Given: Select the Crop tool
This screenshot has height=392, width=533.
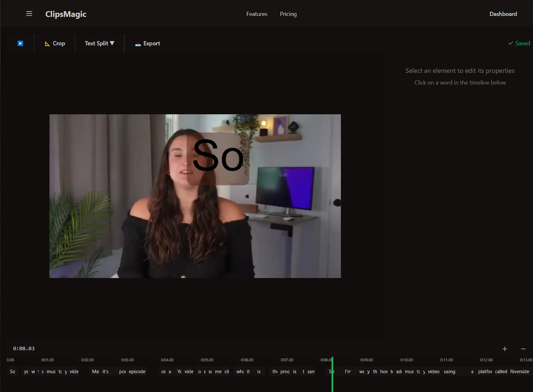Looking at the screenshot, I should (x=55, y=43).
